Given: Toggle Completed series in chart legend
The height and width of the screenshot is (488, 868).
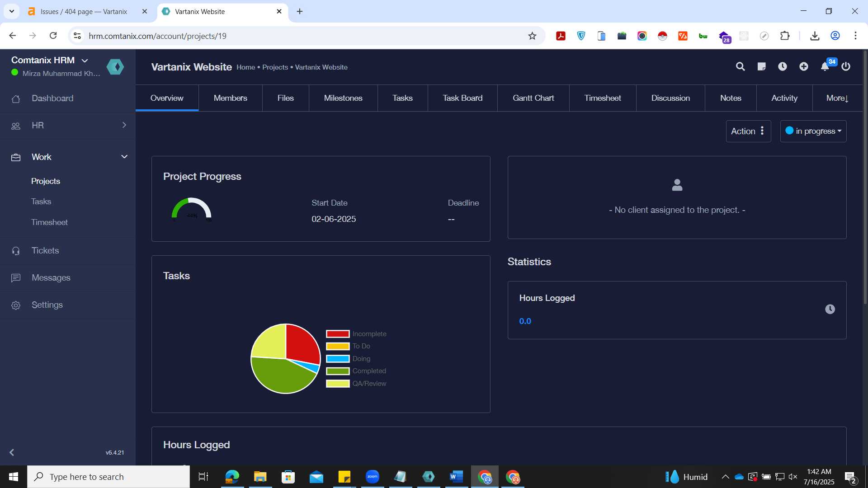Looking at the screenshot, I should click(356, 371).
